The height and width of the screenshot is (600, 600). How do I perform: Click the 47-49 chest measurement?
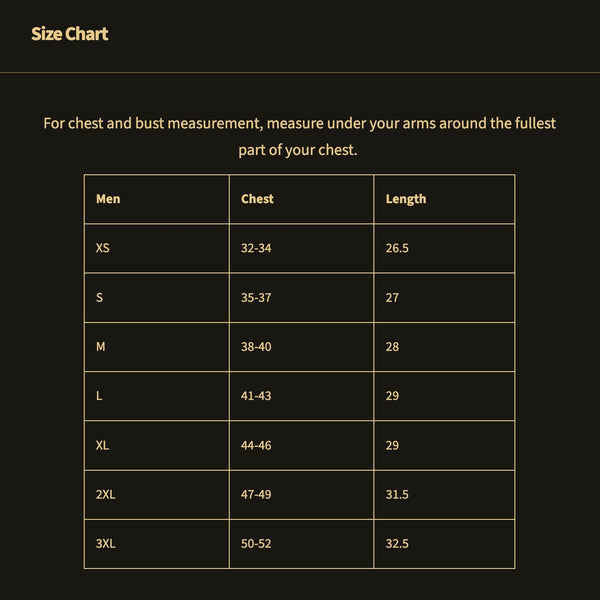(x=256, y=495)
